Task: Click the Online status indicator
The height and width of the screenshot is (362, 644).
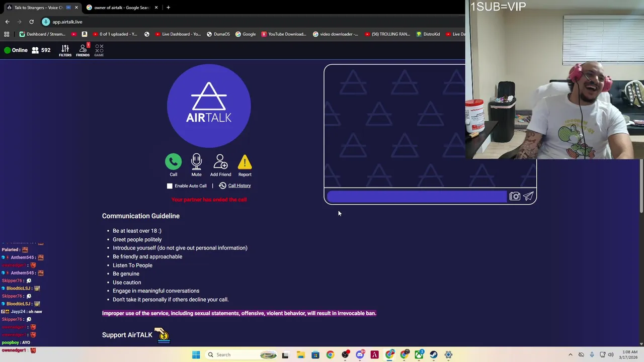Action: tap(16, 50)
